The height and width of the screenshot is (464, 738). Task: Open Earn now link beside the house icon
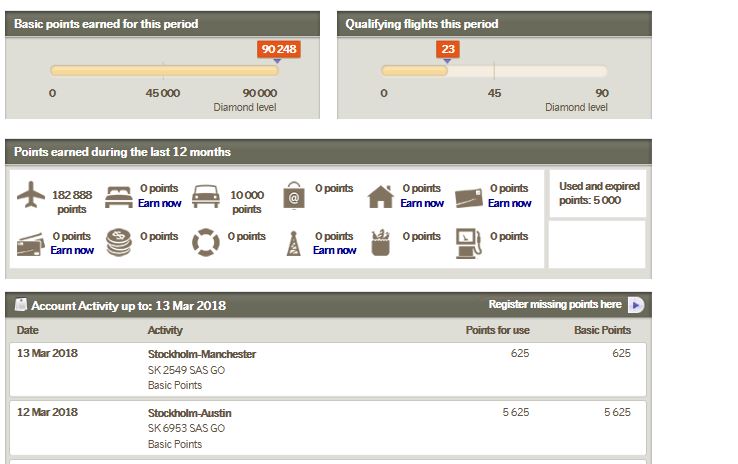point(422,203)
